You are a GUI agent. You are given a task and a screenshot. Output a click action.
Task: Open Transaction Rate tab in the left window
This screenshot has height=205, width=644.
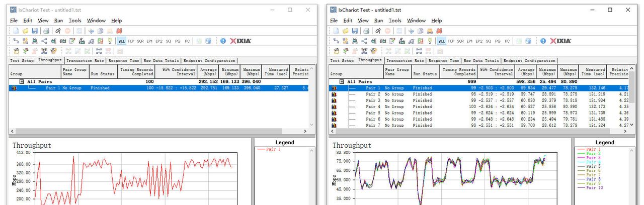tap(85, 60)
